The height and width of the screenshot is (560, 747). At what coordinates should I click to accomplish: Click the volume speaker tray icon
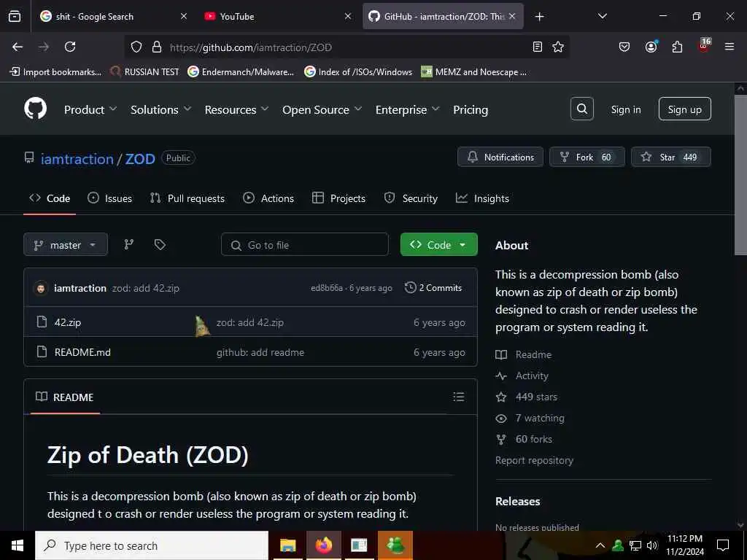click(x=652, y=545)
